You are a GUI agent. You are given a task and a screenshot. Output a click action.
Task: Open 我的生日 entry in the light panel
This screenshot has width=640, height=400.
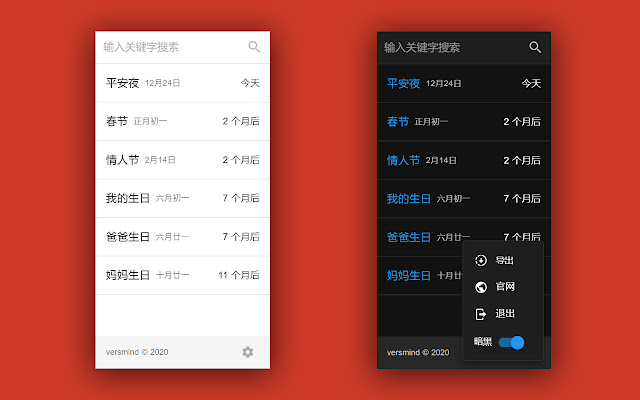point(182,198)
